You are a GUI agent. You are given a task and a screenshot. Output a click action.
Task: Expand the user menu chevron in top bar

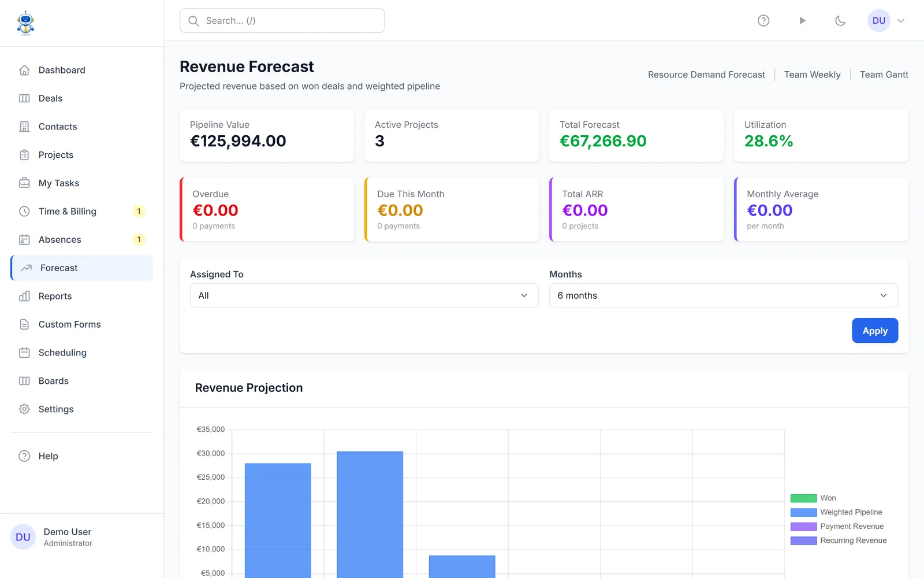pyautogui.click(x=901, y=21)
